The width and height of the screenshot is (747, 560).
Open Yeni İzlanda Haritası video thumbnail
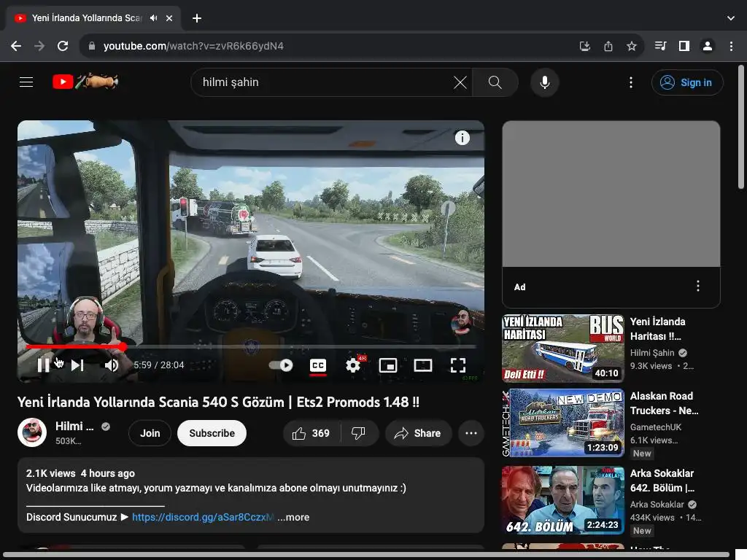(x=562, y=348)
